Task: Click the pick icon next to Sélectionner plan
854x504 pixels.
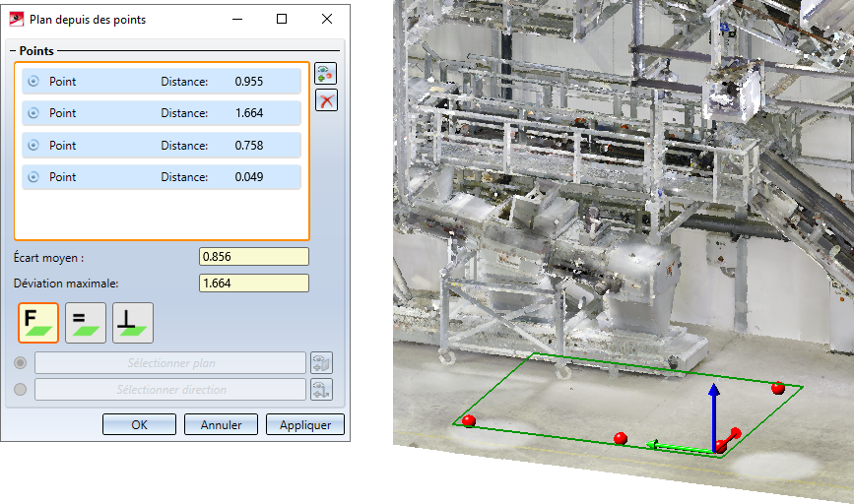Action: pyautogui.click(x=321, y=363)
